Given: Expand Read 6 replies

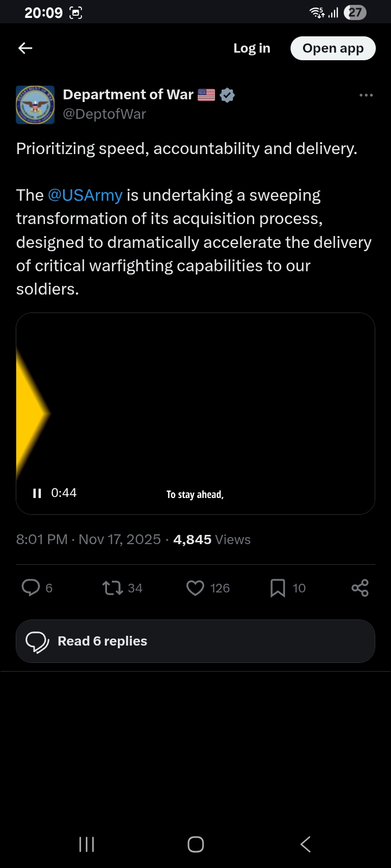Looking at the screenshot, I should [195, 641].
